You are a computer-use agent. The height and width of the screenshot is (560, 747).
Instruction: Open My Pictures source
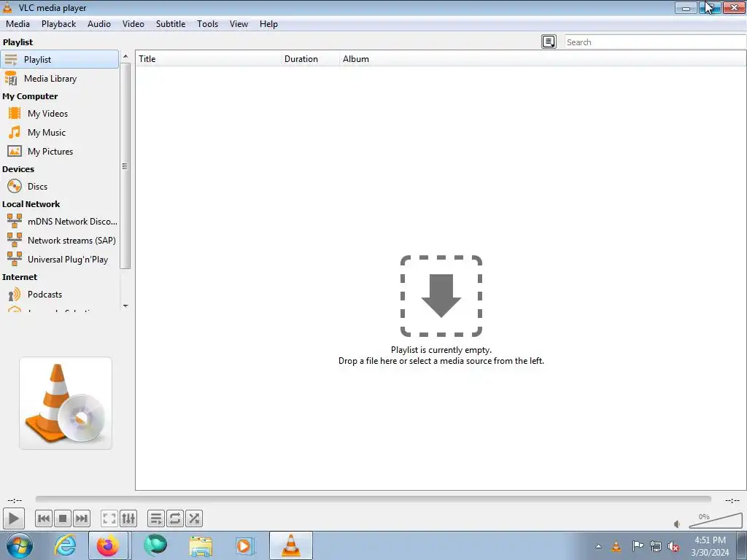coord(60,152)
